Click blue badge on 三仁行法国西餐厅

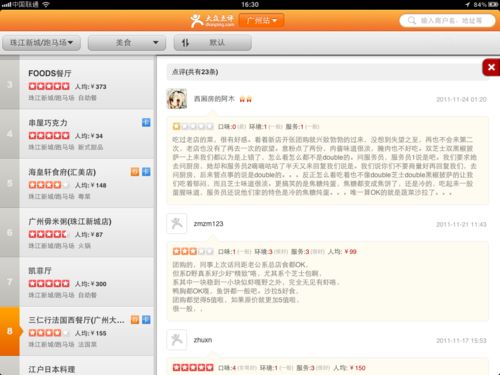(x=146, y=320)
